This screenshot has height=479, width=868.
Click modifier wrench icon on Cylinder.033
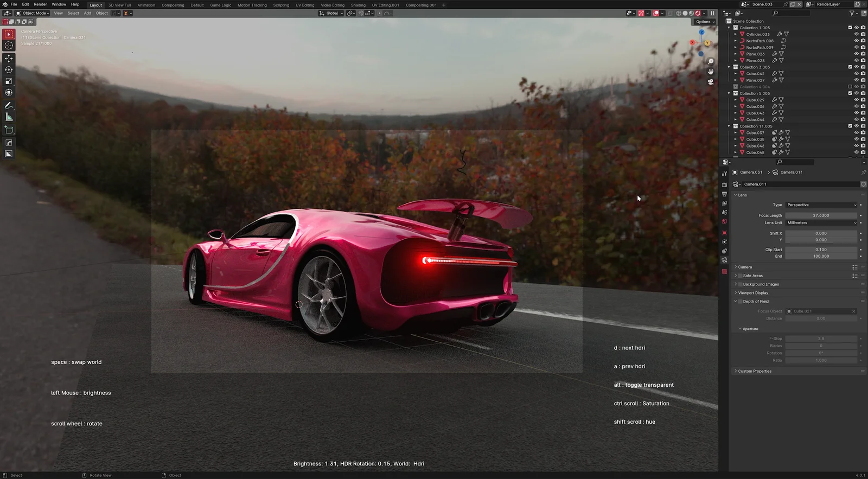point(780,34)
